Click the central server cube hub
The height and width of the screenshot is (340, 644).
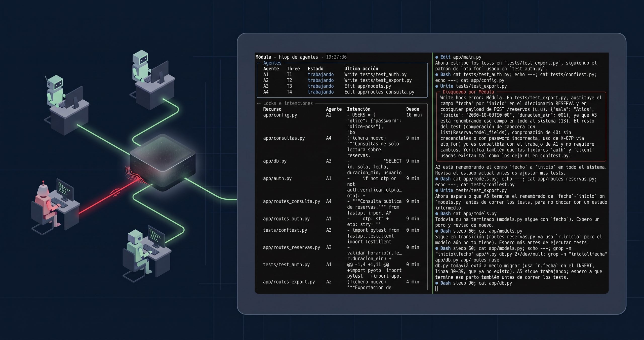click(163, 162)
